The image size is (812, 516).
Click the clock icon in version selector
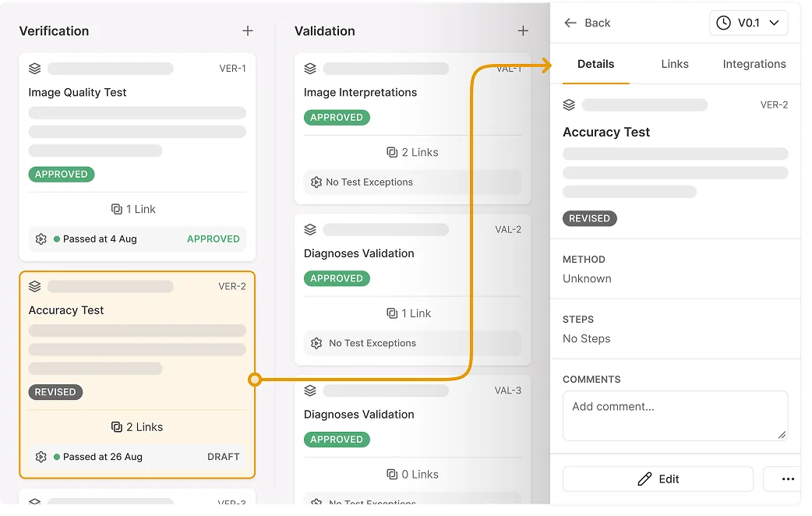pyautogui.click(x=723, y=23)
